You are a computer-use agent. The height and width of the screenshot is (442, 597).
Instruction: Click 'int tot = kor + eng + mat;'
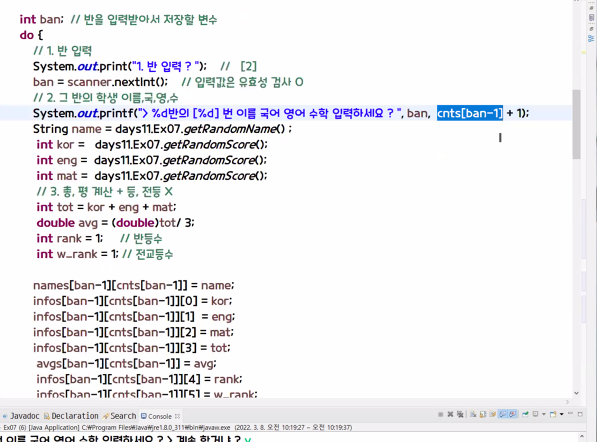tap(107, 207)
